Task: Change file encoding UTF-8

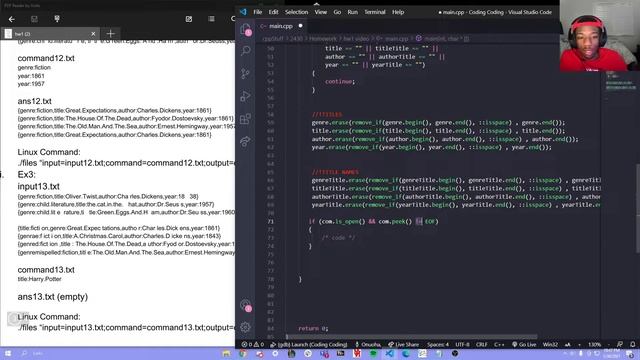Action: [462, 344]
